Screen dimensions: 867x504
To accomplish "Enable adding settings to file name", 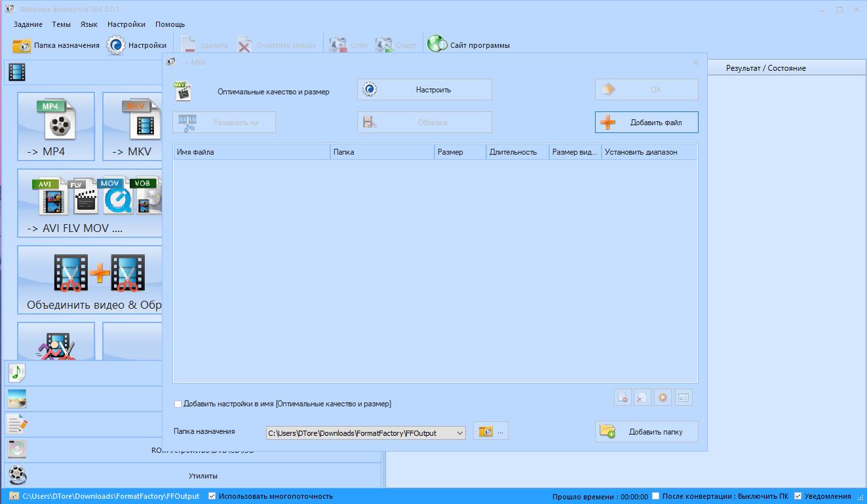I will click(178, 404).
